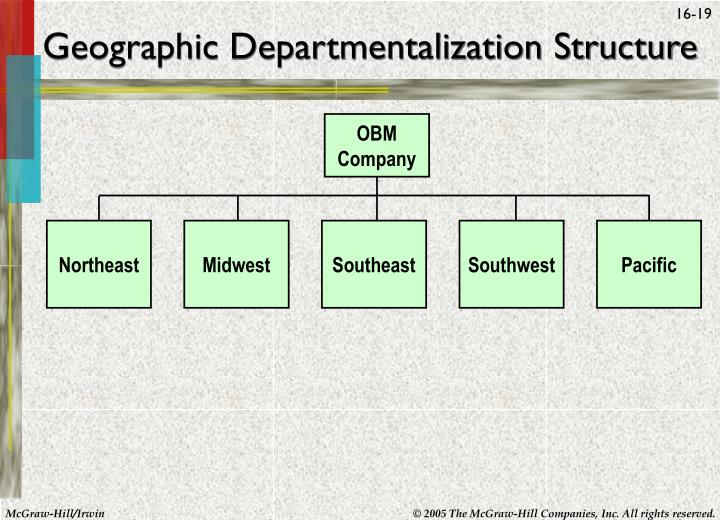Viewport: 720px width, 520px height.
Task: Click the McGraw-Hill/Irwin footer text
Action: (55, 513)
